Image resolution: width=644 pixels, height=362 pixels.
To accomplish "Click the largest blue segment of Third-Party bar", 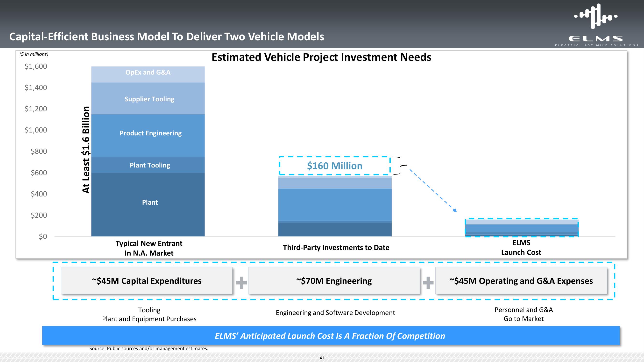I will click(x=335, y=205).
